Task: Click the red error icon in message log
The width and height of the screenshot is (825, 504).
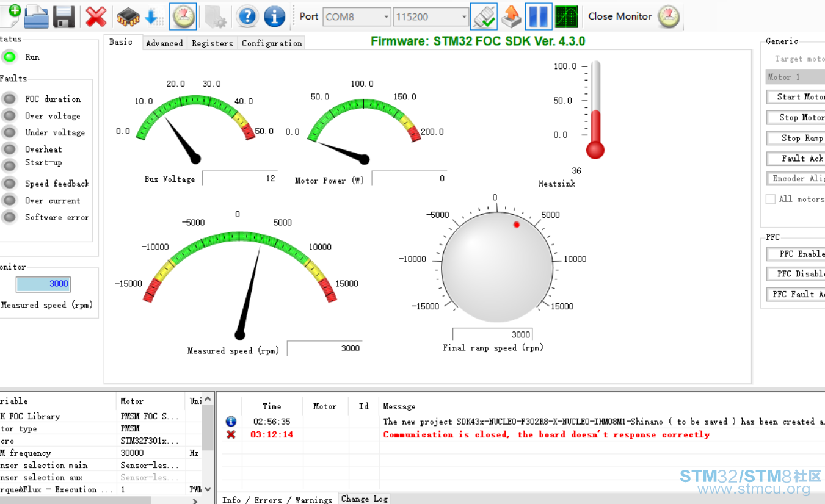Action: pos(231,434)
